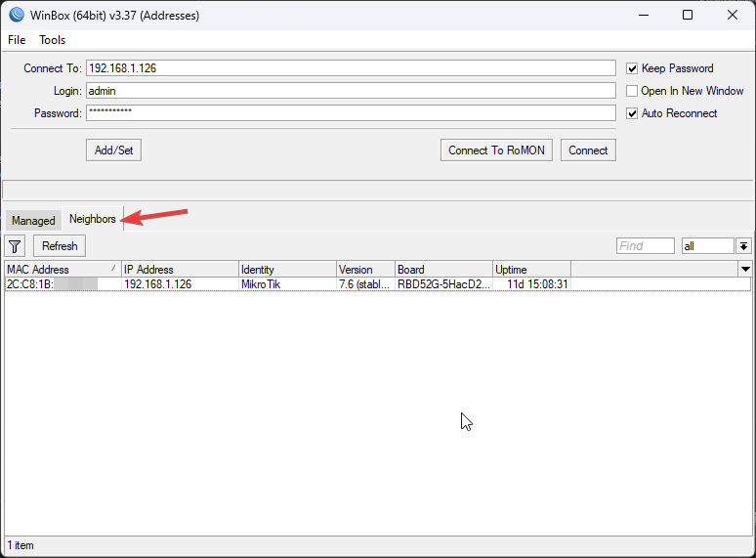Click into the Password field
756x558 pixels.
(351, 112)
